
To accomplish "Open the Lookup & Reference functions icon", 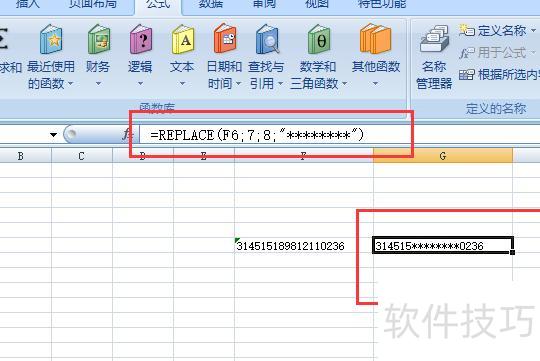I will (x=267, y=39).
